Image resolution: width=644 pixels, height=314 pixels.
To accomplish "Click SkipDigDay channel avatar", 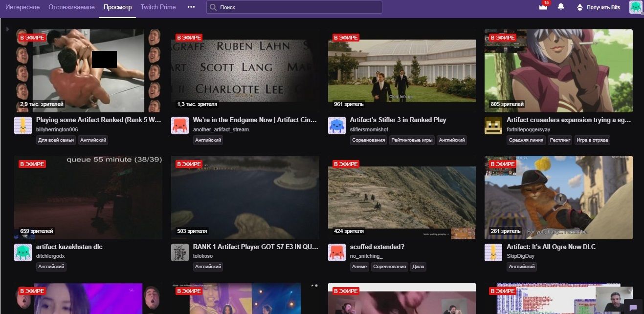I will 493,252.
